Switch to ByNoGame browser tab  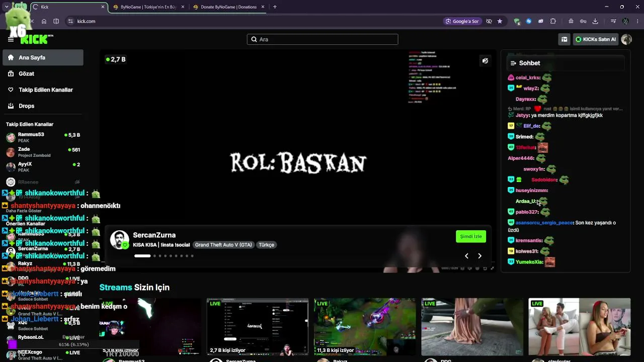click(148, 7)
